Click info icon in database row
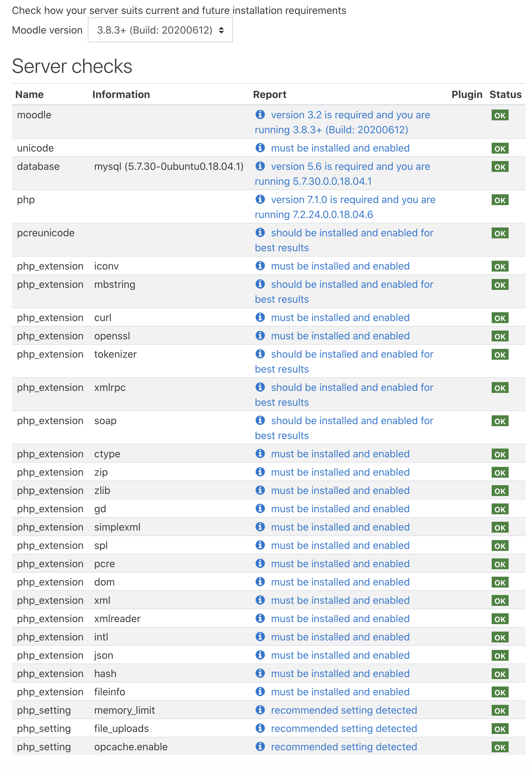532x774 pixels. [x=260, y=166]
